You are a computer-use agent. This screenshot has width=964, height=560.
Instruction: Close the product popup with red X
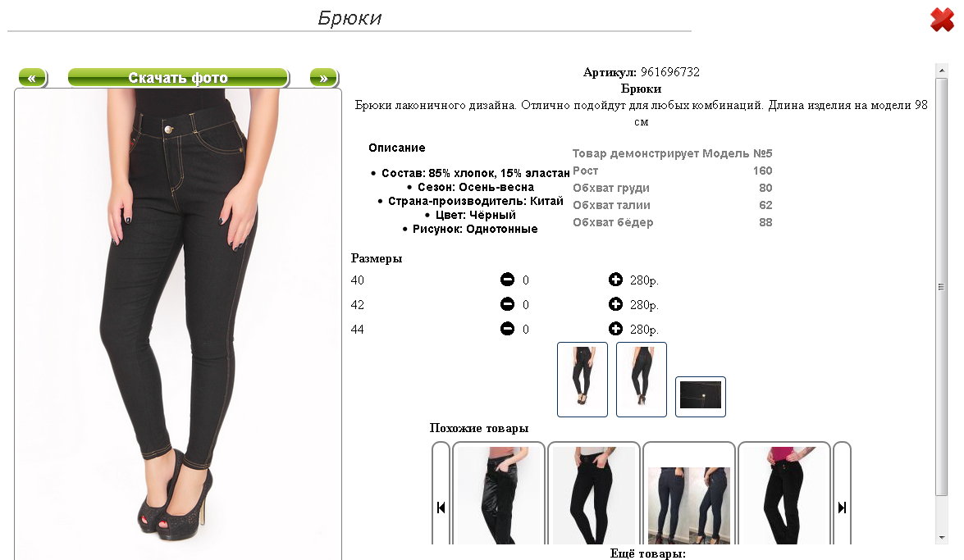point(942,20)
